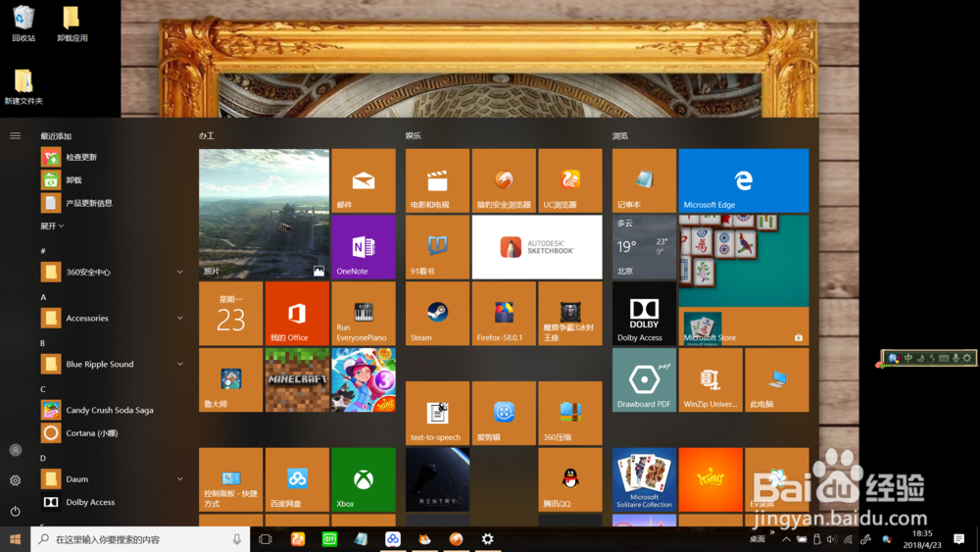Screen dimensions: 980x552
Task: Launch the 爱剪辑 tile
Action: click(504, 413)
